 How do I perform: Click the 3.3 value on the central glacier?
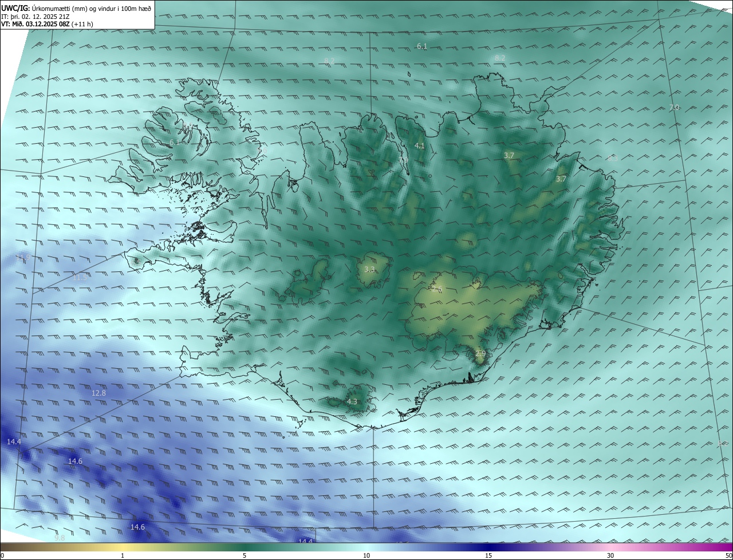[369, 269]
